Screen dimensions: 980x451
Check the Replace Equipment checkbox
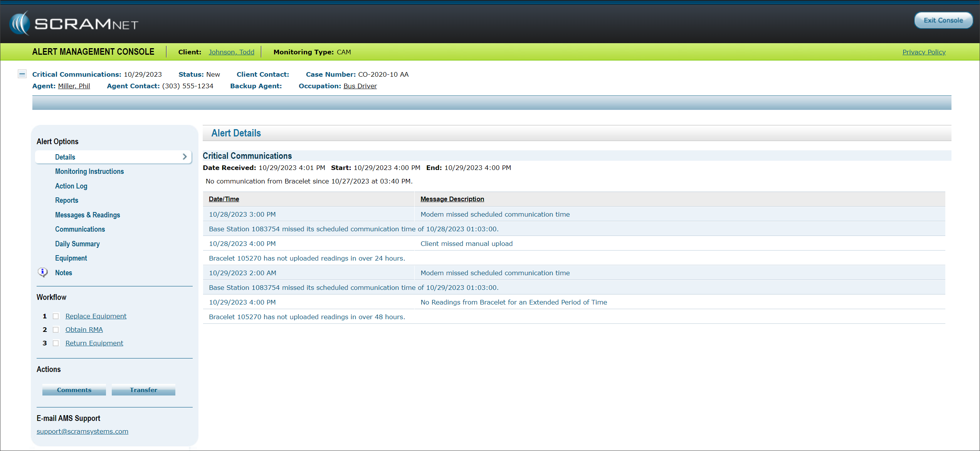click(x=56, y=316)
